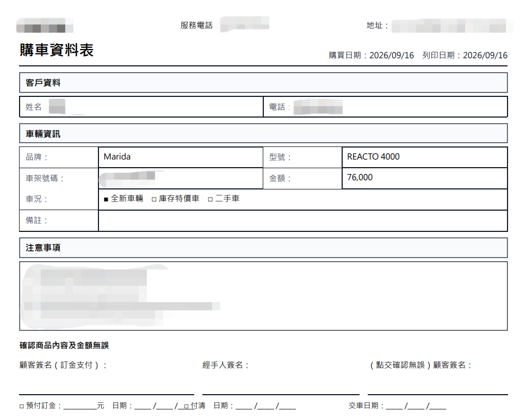This screenshot has width=532, height=417.
Task: Click the 地址 label in header
Action: click(378, 25)
